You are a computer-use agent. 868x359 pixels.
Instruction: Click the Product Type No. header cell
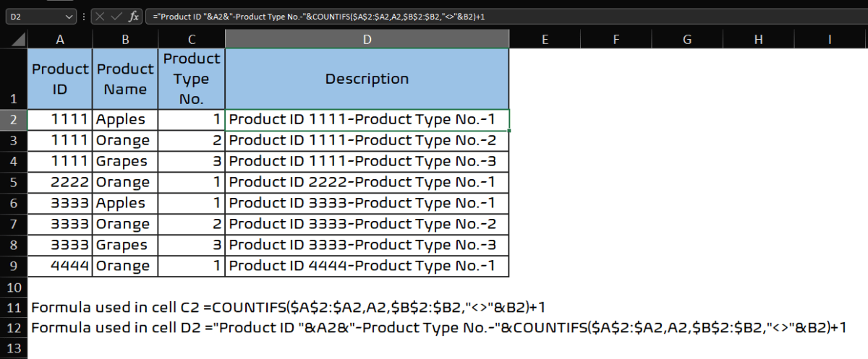[x=192, y=79]
